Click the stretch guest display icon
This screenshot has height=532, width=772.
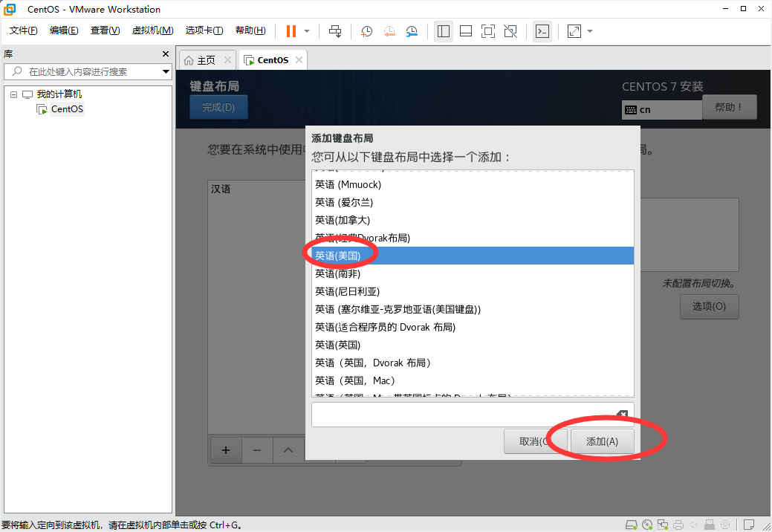point(574,31)
